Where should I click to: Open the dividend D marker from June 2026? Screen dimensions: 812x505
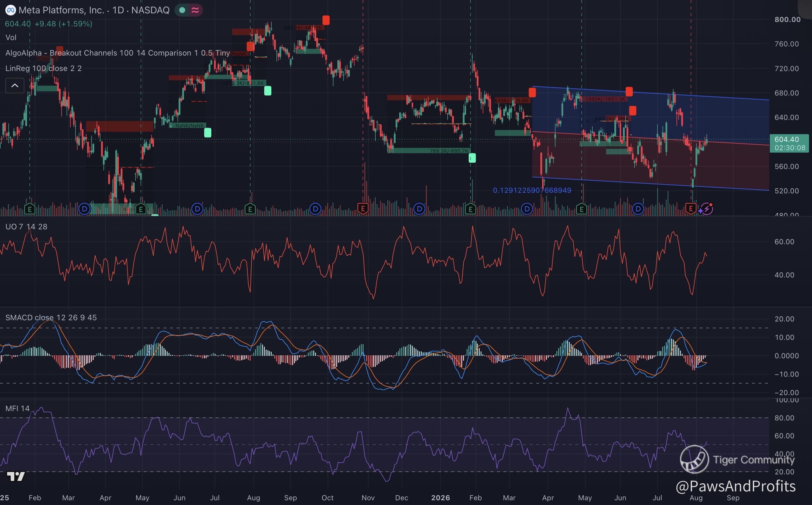[x=638, y=209]
